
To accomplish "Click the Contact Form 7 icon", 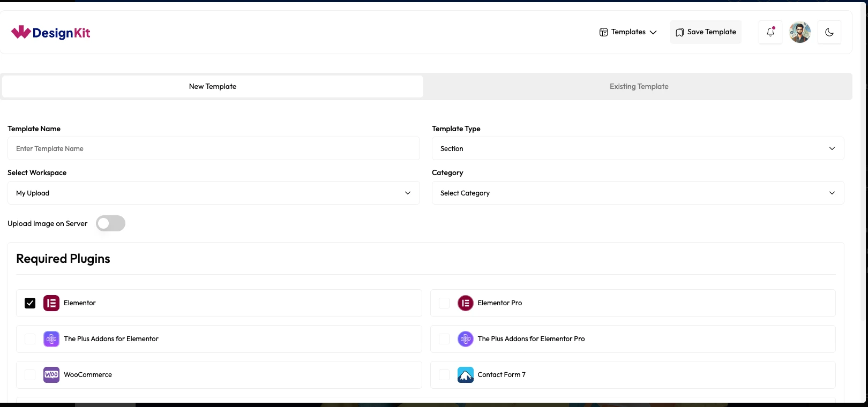I will pyautogui.click(x=466, y=375).
